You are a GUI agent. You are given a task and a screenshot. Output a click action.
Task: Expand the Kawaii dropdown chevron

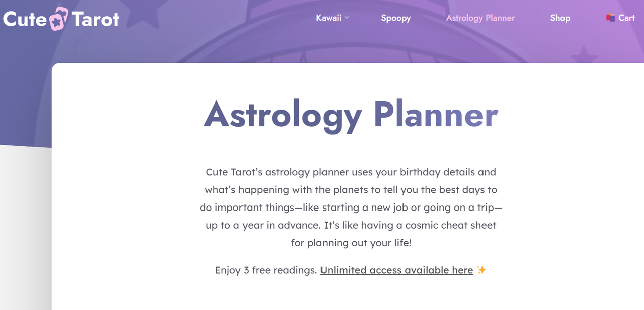pos(347,18)
